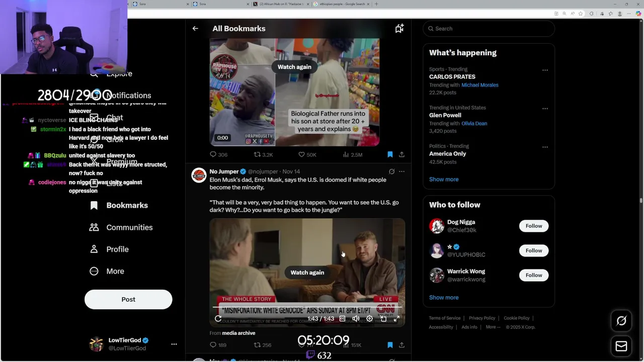
Task: Open Notifications in the sidebar
Action: tap(128, 96)
